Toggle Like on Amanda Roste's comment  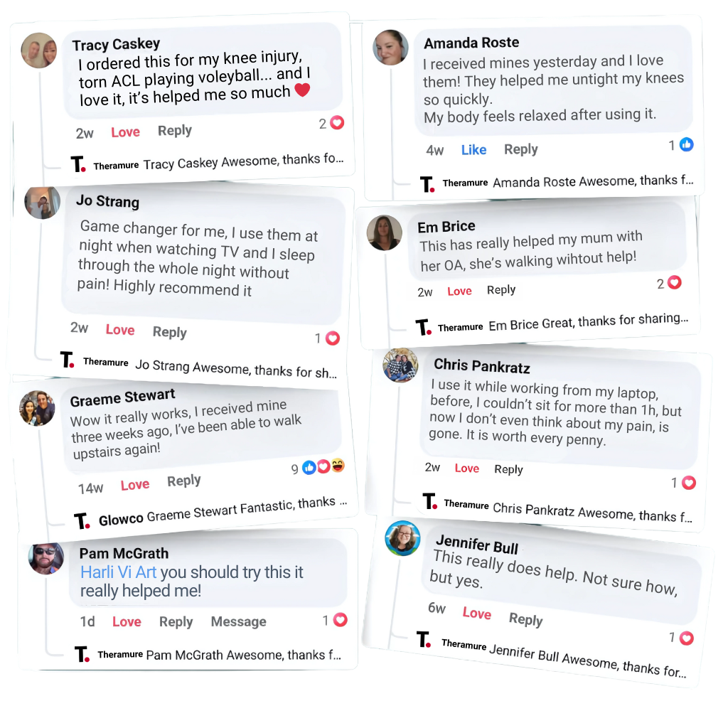473,149
